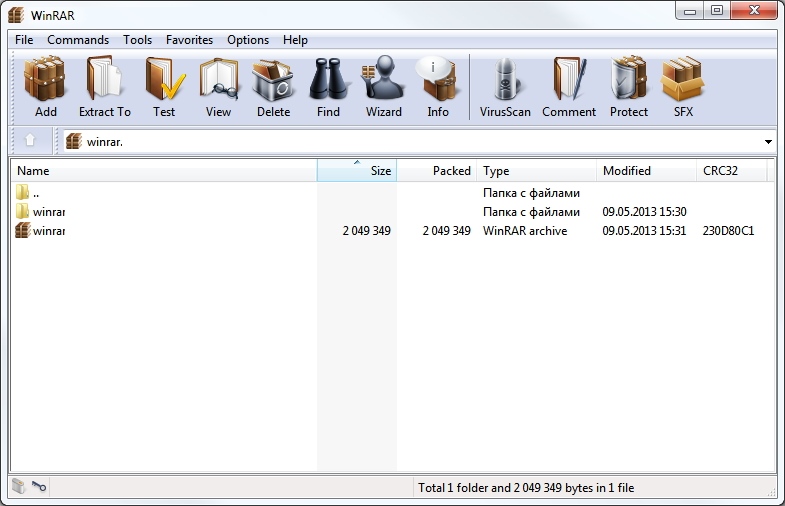
Task: Sort the list by Size column
Action: (357, 171)
